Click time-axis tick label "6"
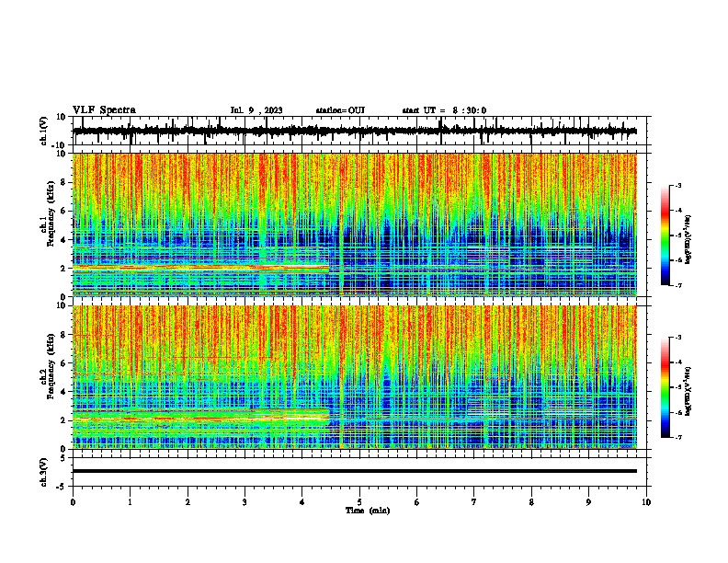 417,502
